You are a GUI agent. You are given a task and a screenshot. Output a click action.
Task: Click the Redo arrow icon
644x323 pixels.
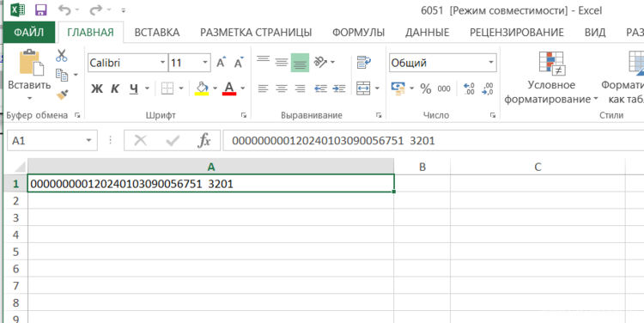95,9
